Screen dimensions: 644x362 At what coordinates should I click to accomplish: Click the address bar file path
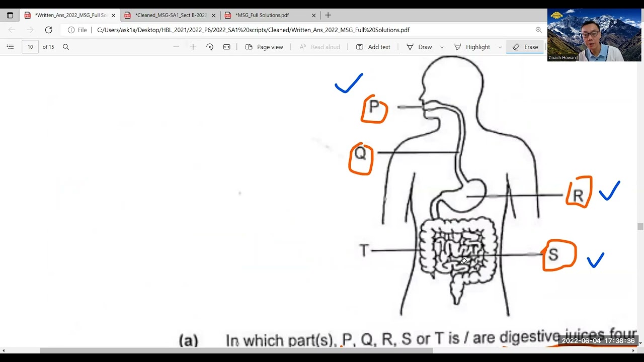[253, 30]
